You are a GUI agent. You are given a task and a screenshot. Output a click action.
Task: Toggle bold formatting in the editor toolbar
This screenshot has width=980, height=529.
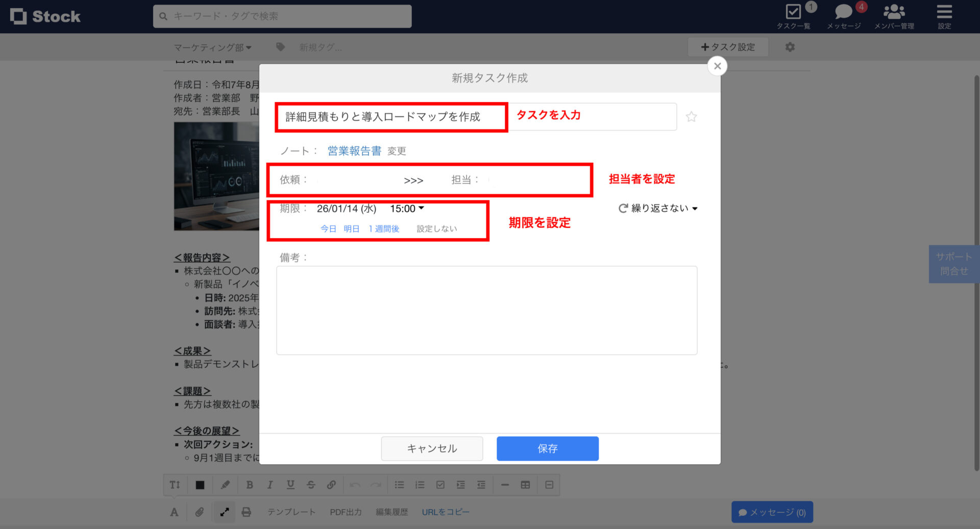250,485
